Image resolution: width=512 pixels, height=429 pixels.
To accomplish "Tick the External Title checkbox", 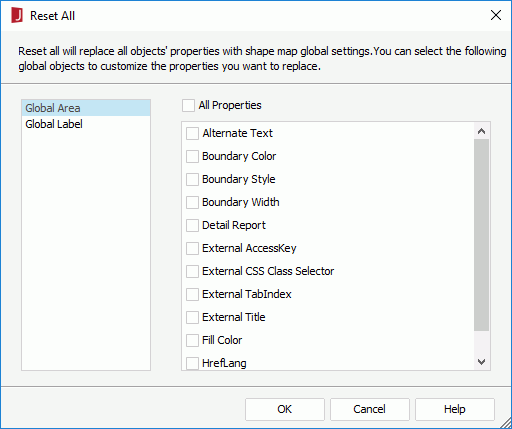I will (x=192, y=317).
